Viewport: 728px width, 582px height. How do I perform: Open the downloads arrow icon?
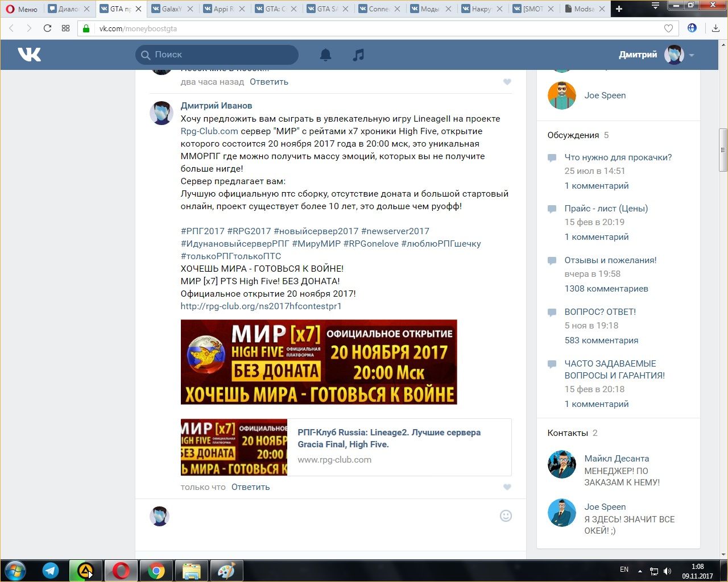coord(715,28)
